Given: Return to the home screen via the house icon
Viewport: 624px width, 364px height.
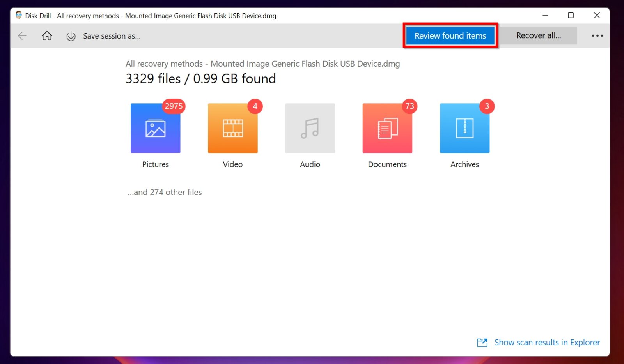Looking at the screenshot, I should (x=46, y=36).
